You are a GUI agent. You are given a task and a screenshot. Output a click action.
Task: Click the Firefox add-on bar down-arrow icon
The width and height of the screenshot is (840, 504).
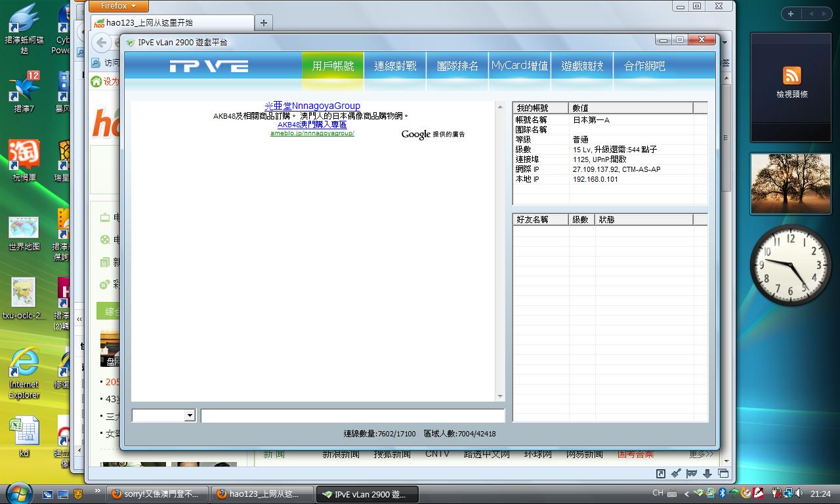click(x=707, y=474)
